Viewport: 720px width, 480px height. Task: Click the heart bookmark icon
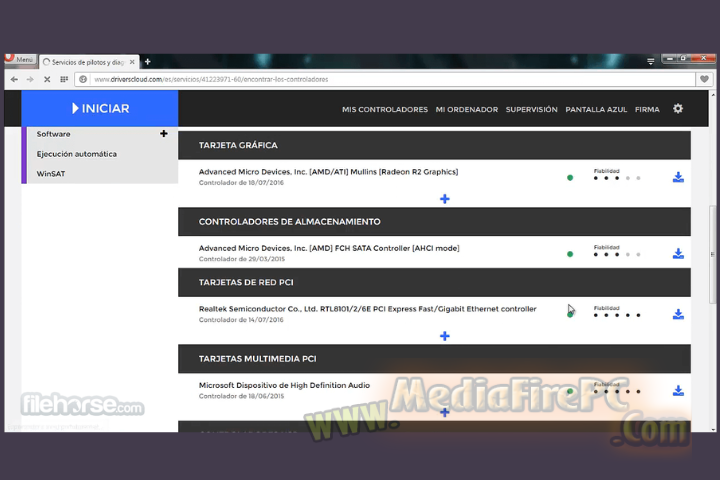tap(704, 79)
